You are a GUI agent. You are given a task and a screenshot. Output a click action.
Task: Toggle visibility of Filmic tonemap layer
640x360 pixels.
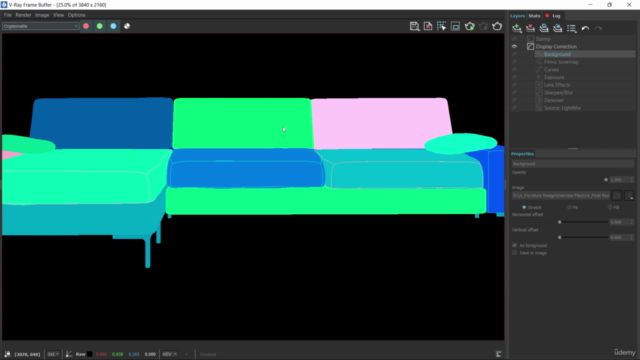(514, 62)
